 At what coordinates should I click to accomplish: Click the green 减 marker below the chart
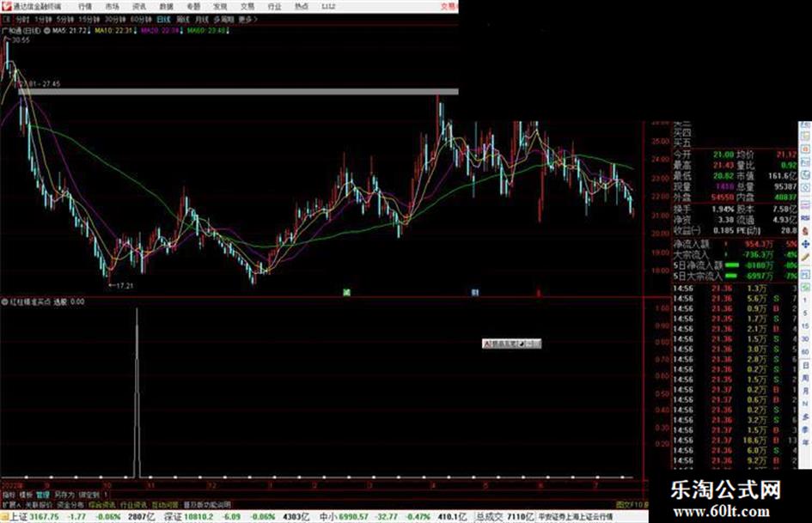pos(347,293)
